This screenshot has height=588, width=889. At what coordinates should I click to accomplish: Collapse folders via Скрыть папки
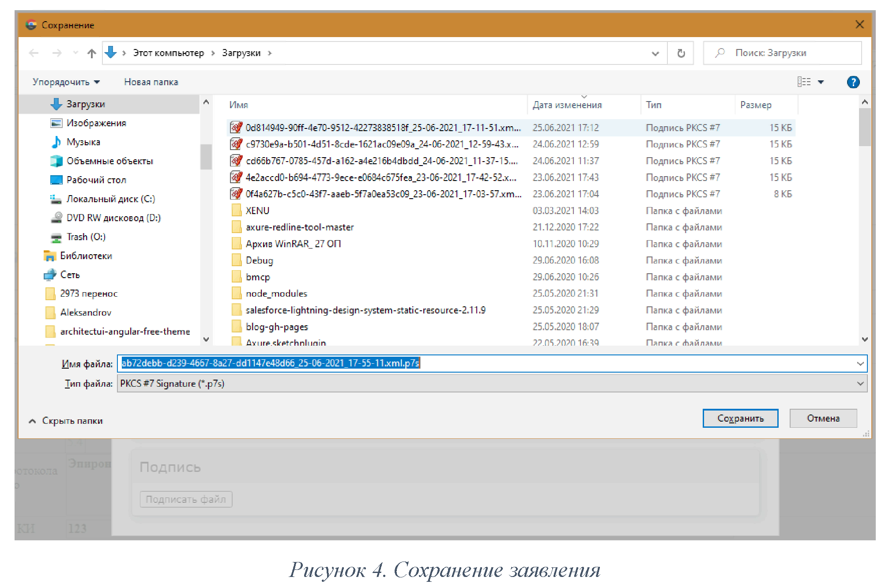coord(66,421)
